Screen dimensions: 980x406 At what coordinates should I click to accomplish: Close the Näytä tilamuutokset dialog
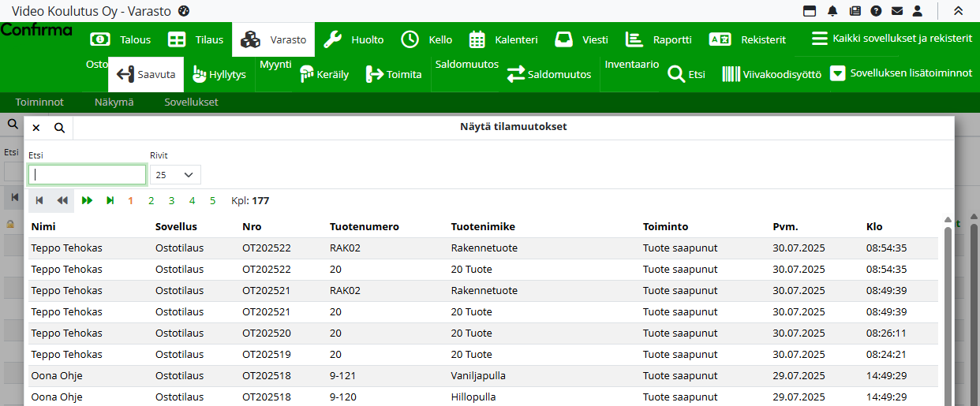[36, 128]
